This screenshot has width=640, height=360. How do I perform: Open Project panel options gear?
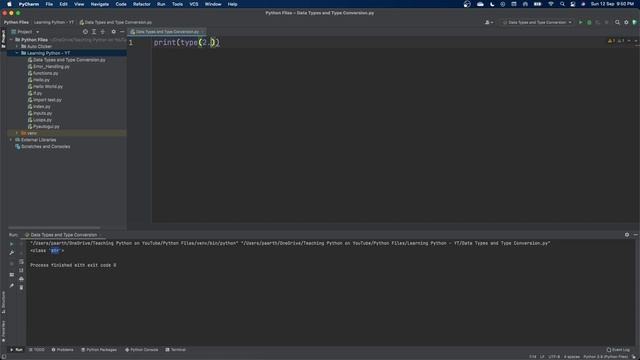click(x=113, y=32)
